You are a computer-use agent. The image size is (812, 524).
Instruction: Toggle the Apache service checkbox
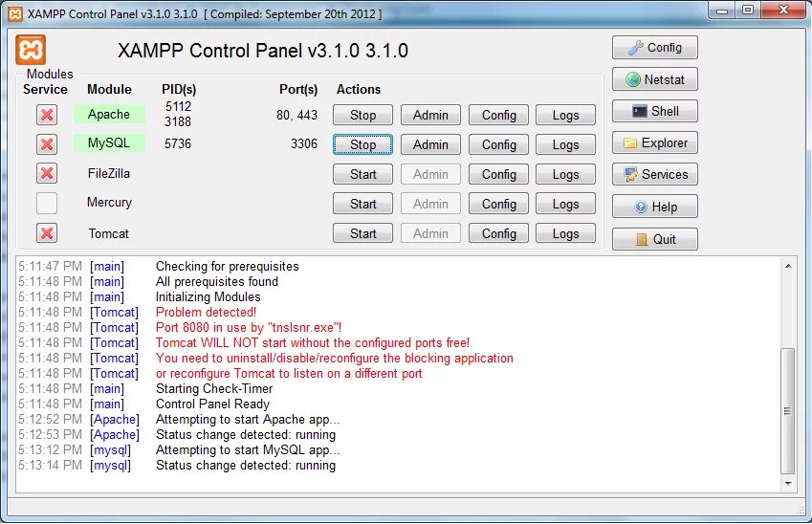(47, 115)
